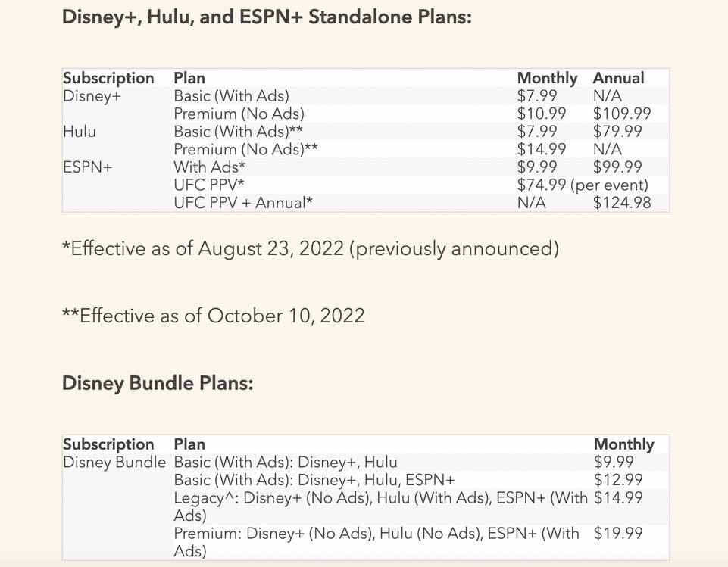Select the UFC PPV + Annual* plan
Screen dimensions: 728x567
click(243, 202)
